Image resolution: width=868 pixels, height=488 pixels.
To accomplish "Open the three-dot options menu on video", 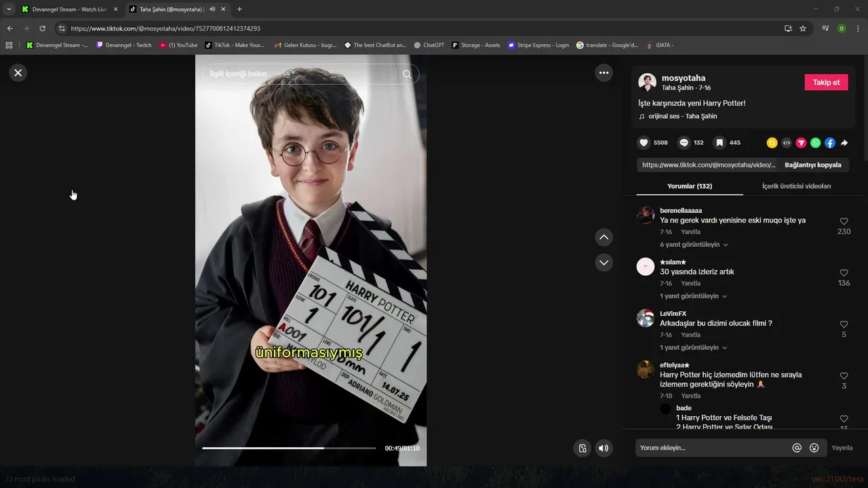I will pyautogui.click(x=604, y=73).
